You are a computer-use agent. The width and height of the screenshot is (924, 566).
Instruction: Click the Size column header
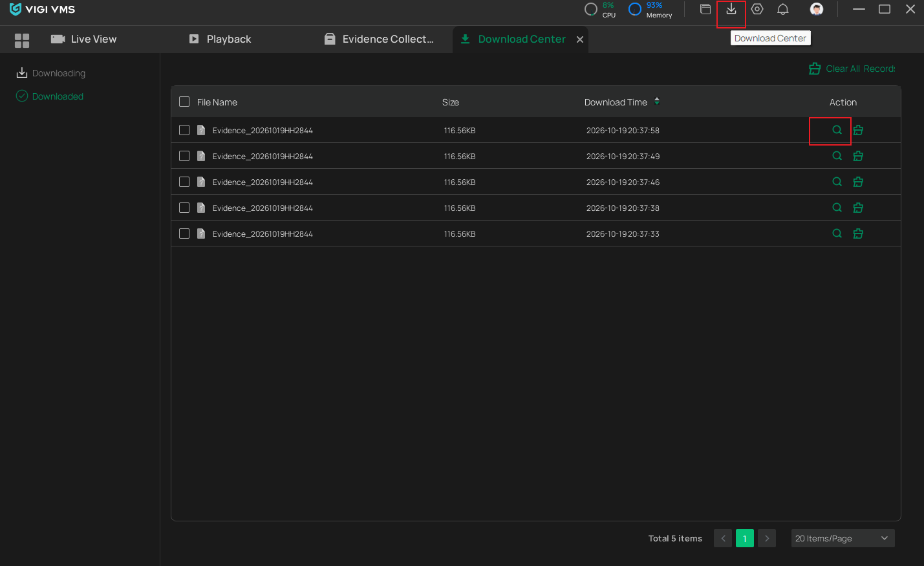click(x=451, y=102)
